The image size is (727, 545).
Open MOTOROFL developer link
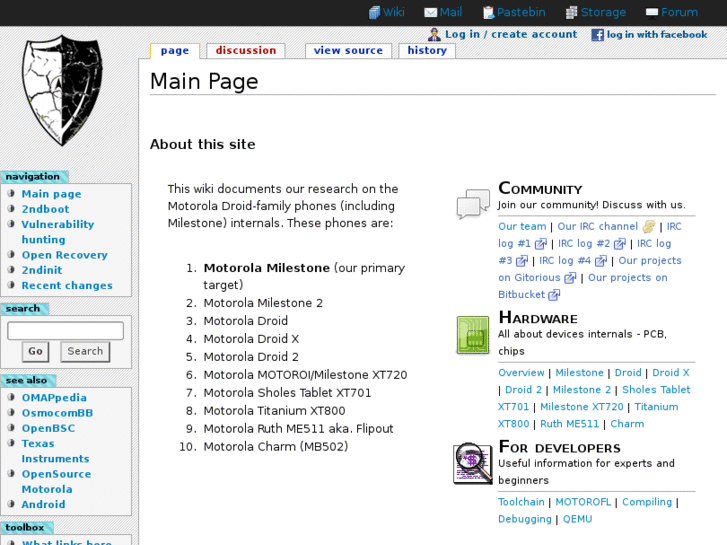pyautogui.click(x=583, y=502)
